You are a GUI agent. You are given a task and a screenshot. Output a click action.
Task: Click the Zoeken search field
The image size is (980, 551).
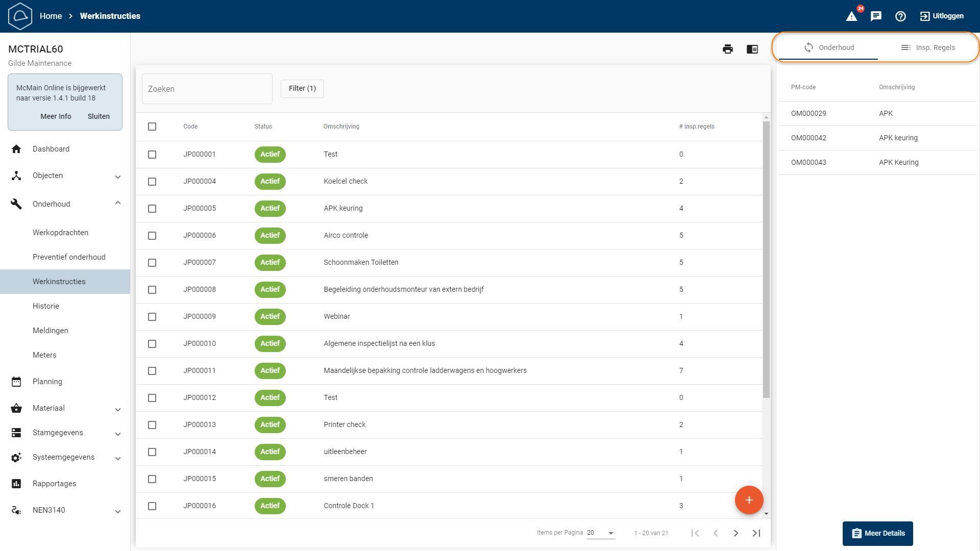click(x=207, y=89)
